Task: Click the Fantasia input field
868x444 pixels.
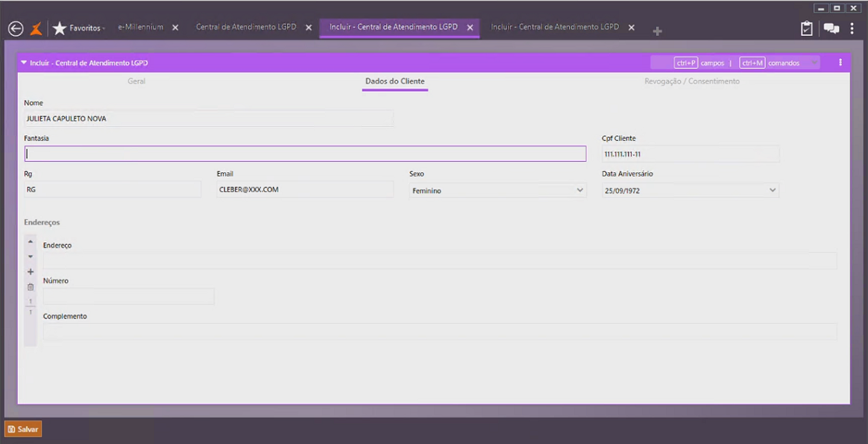Action: click(x=305, y=154)
